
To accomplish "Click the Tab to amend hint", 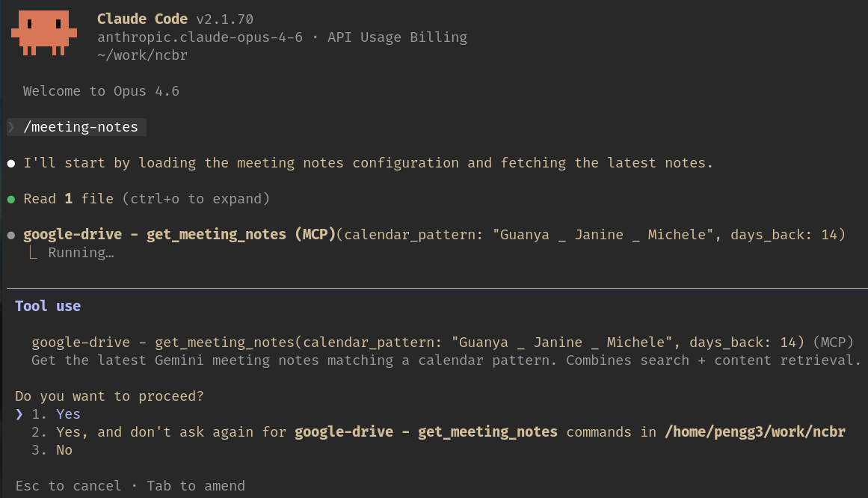I will (196, 486).
